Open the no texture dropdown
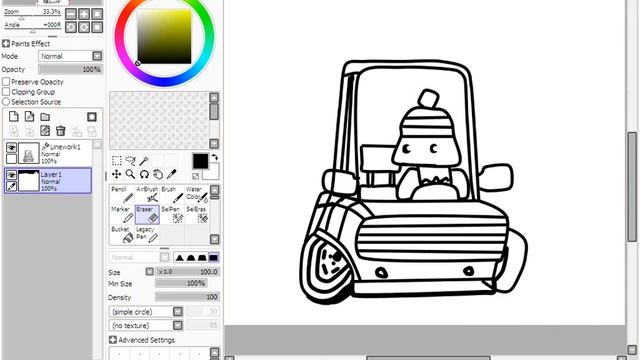The width and height of the screenshot is (640, 360). point(178,325)
